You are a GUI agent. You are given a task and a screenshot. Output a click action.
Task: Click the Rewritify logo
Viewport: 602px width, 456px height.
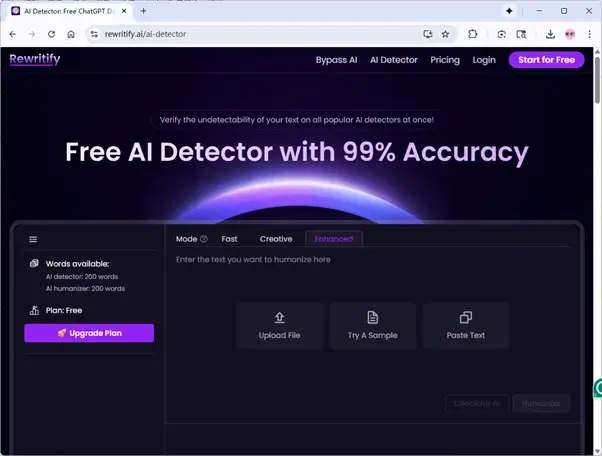pos(35,59)
